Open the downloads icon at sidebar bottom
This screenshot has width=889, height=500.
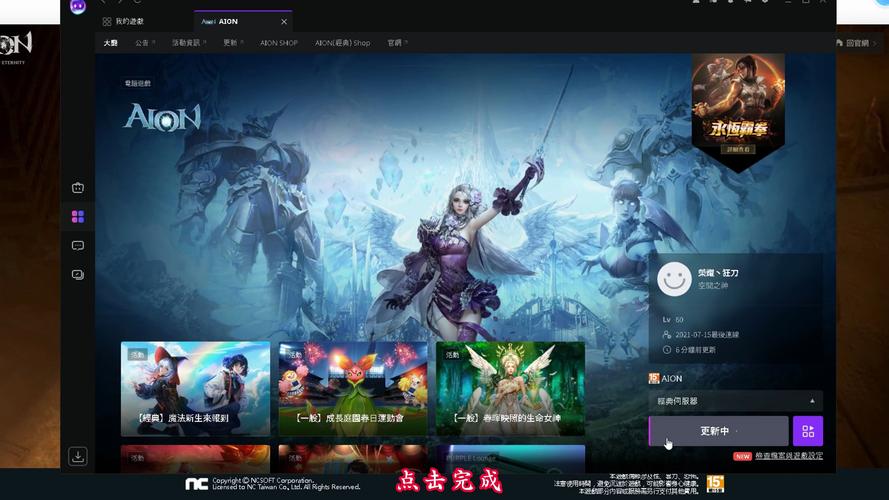point(78,456)
